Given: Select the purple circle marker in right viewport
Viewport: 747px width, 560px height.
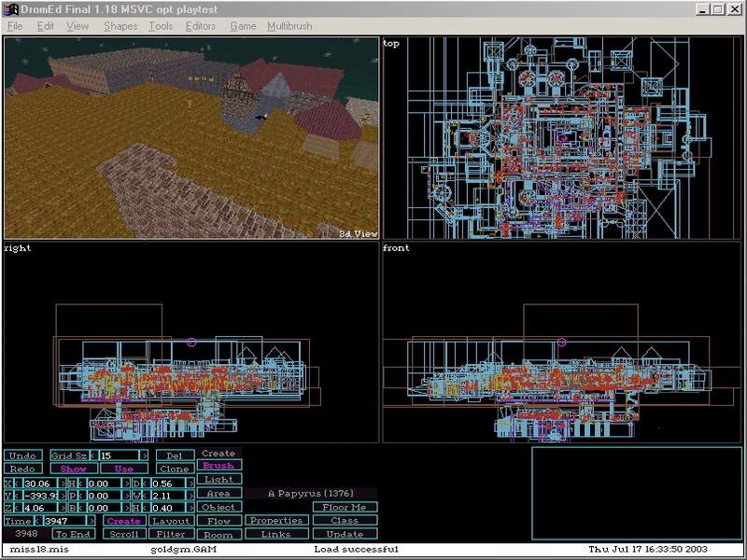Looking at the screenshot, I should pos(191,342).
